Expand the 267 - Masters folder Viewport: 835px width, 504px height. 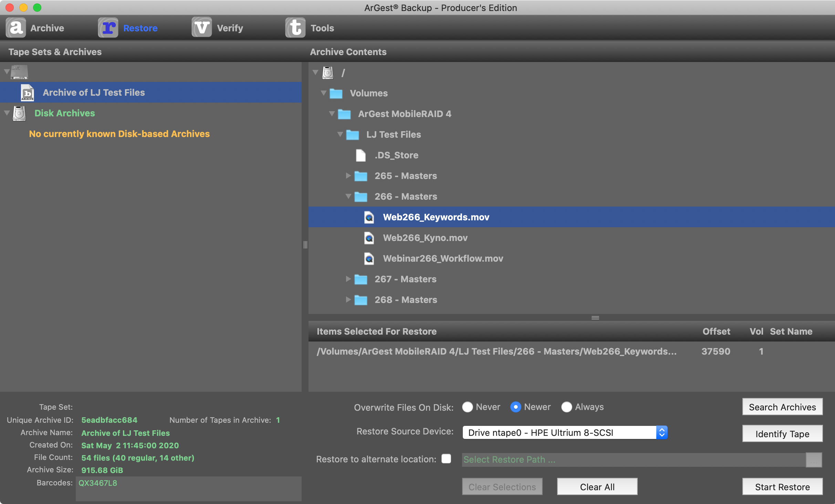pyautogui.click(x=348, y=279)
